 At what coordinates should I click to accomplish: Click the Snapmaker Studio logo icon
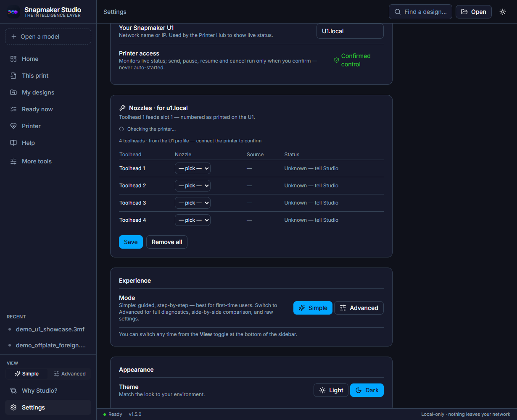pyautogui.click(x=13, y=12)
